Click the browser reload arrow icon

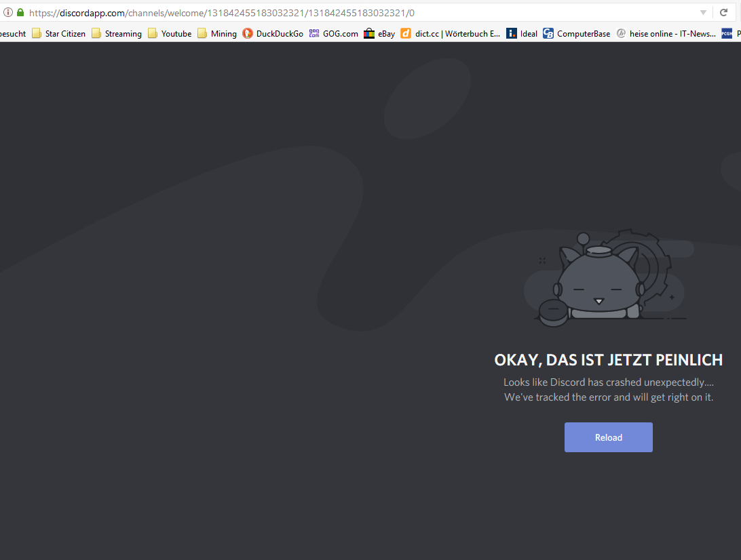(723, 13)
